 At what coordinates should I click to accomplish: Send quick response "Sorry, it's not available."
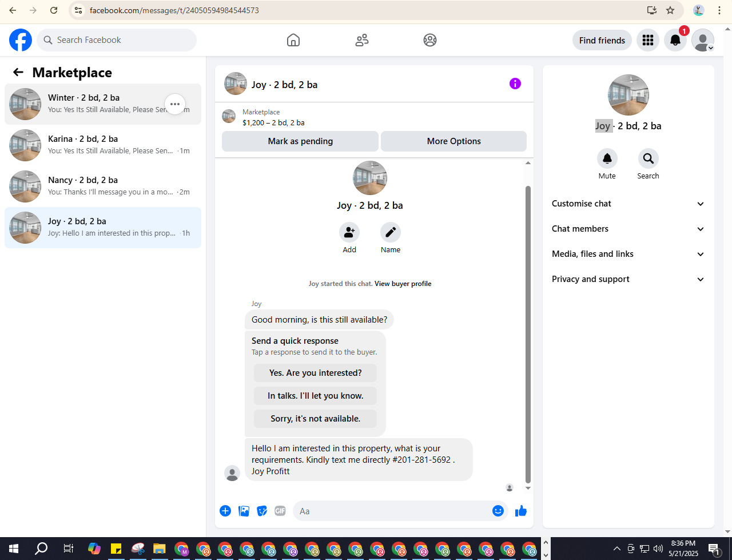click(x=315, y=419)
